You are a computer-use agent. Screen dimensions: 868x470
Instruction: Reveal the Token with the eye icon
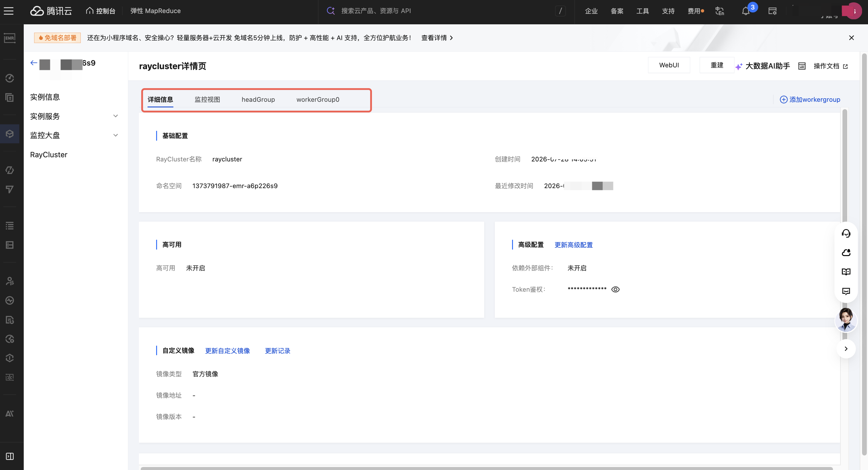615,289
